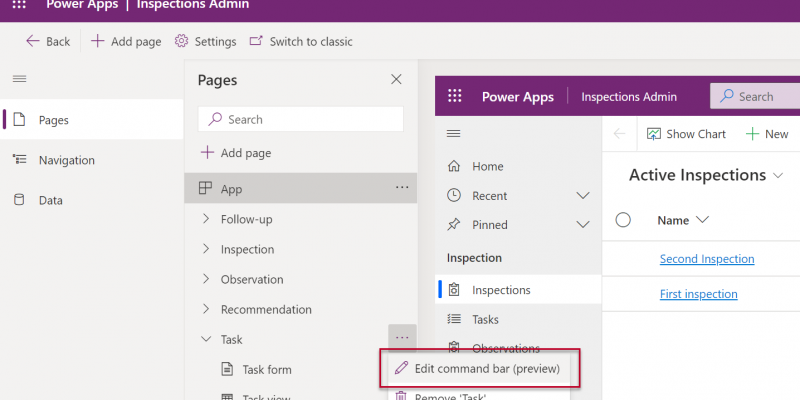Expand the Inspection tree node
Screen dimensions: 800x400
206,249
